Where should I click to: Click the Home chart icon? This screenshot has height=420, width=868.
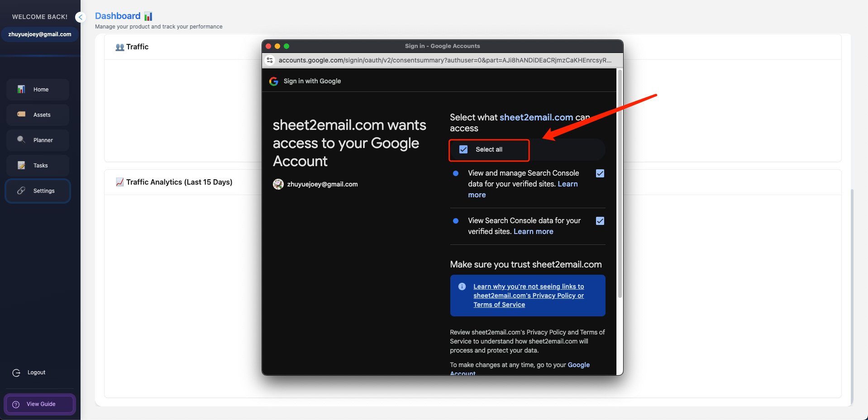pos(21,89)
